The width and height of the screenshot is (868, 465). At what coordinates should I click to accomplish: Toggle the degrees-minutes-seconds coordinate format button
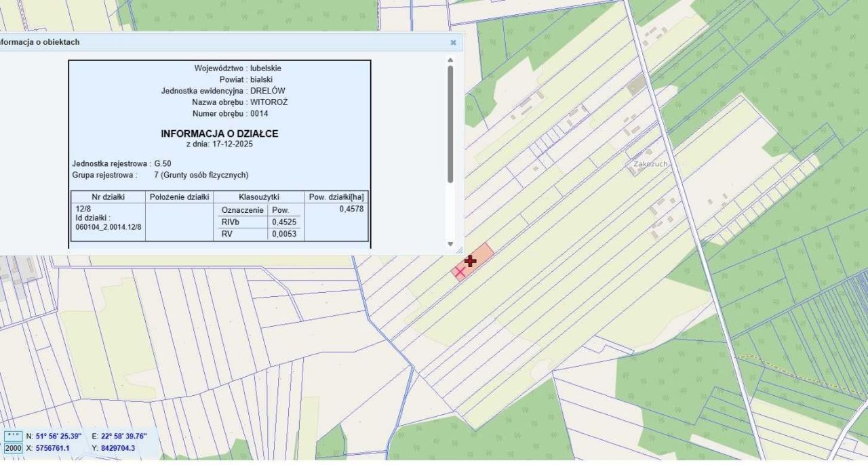pos(14,436)
